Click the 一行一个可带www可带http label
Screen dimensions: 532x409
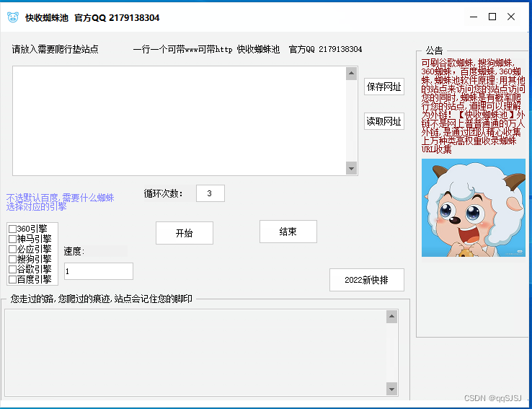point(183,50)
